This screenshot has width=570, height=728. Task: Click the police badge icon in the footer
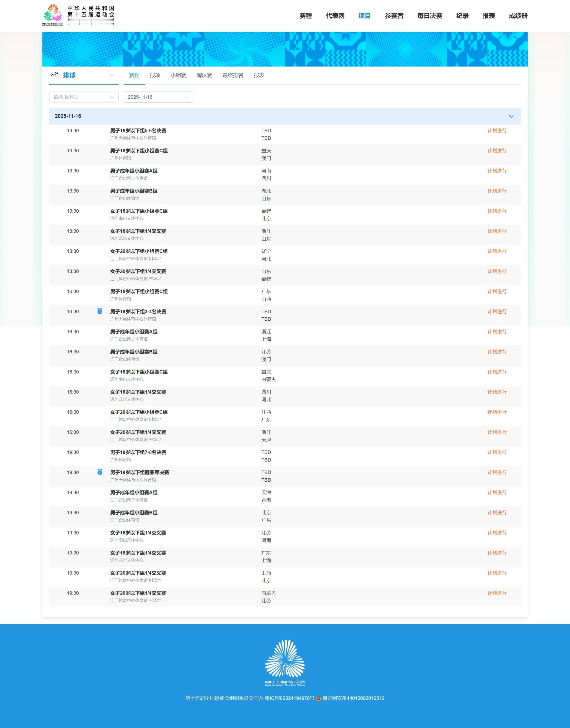(318, 698)
